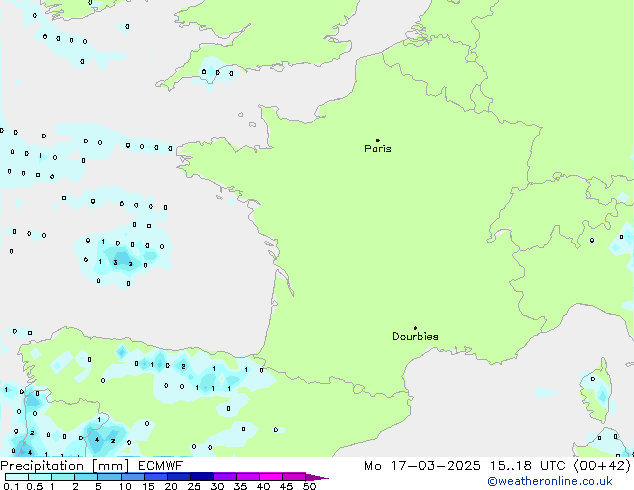The image size is (634, 490).
Task: Pick the 20–25 mm dark navy swatch
Action: [x=179, y=477]
